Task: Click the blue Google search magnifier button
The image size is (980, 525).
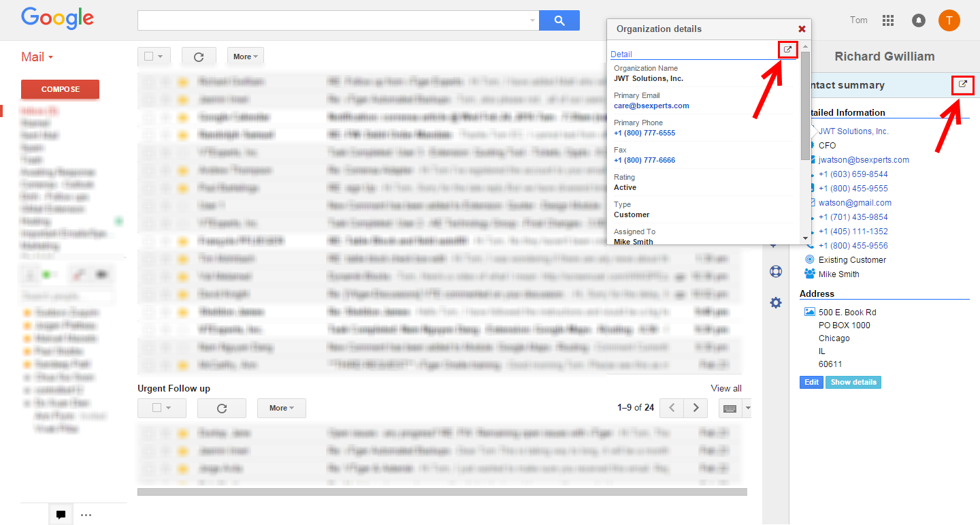Action: tap(559, 20)
